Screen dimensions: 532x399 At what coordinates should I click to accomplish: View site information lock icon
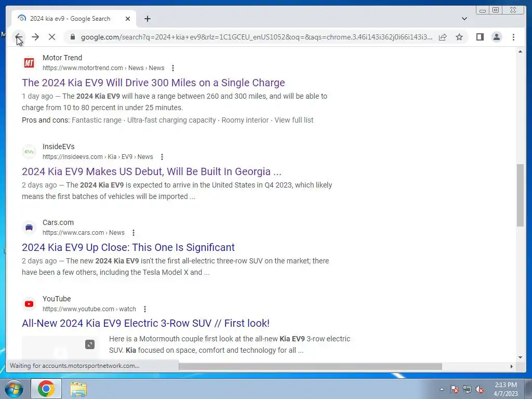point(72,37)
